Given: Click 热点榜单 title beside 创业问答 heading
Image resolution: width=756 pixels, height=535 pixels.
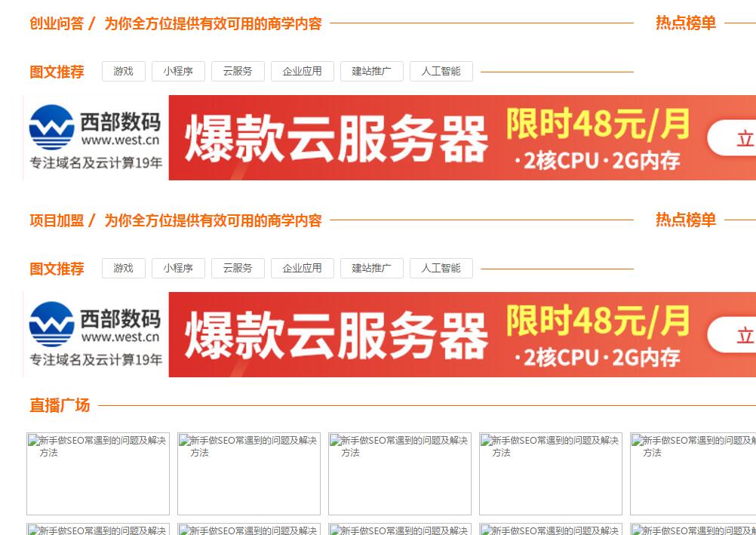Looking at the screenshot, I should (x=686, y=23).
